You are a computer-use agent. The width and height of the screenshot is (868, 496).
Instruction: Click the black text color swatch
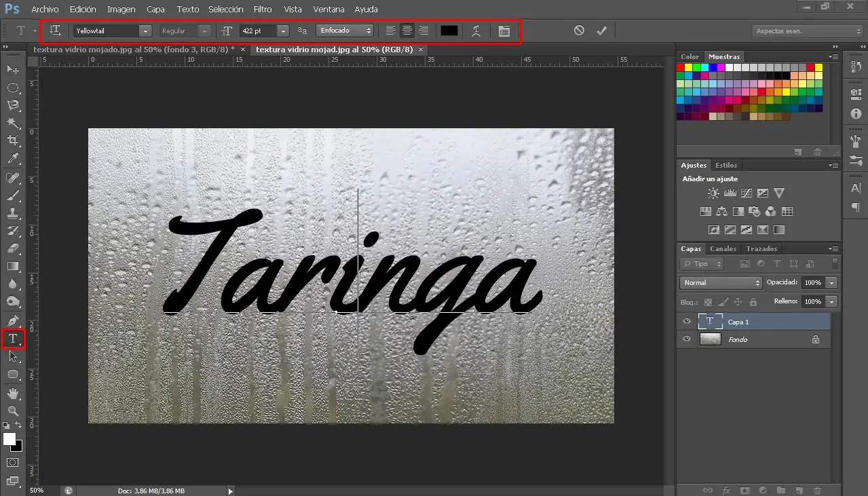coord(449,31)
